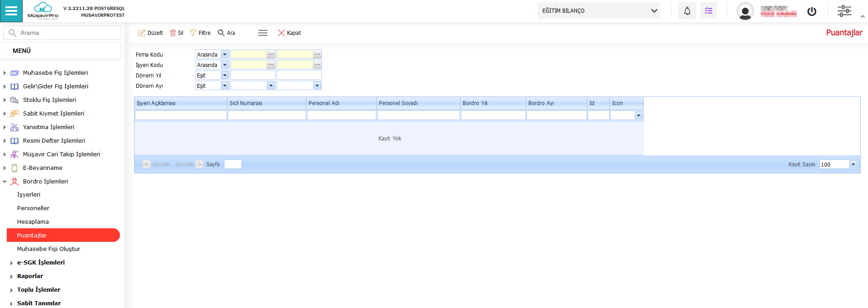Open the settings sliders icon

pyautogui.click(x=844, y=11)
